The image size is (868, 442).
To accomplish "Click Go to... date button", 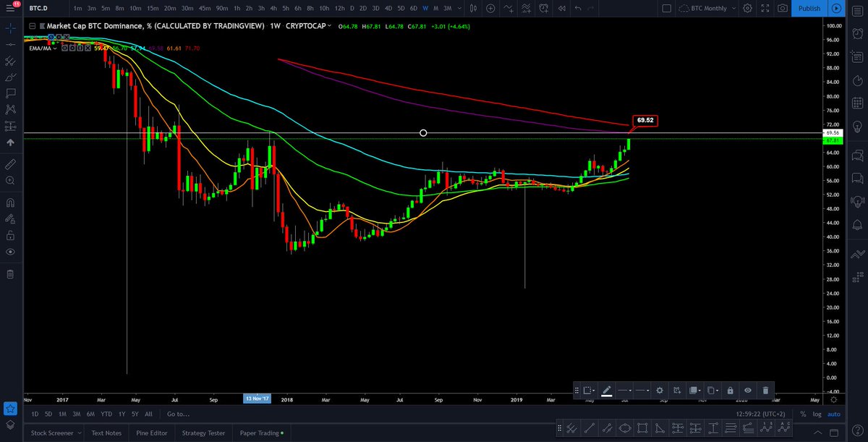I will 178,414.
